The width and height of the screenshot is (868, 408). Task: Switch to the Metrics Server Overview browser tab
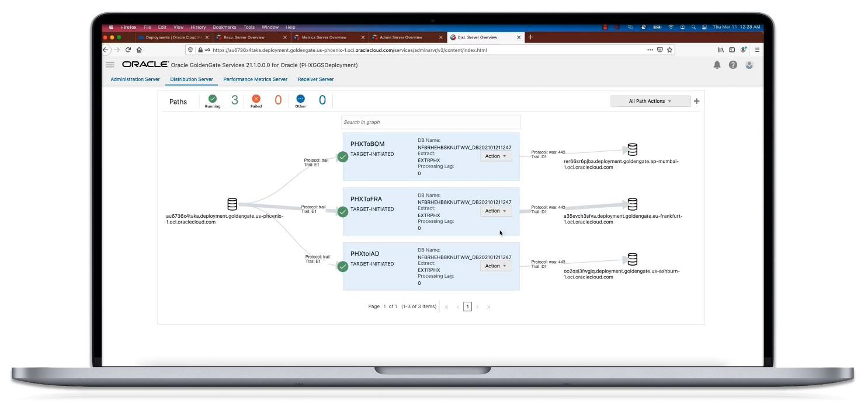(329, 37)
